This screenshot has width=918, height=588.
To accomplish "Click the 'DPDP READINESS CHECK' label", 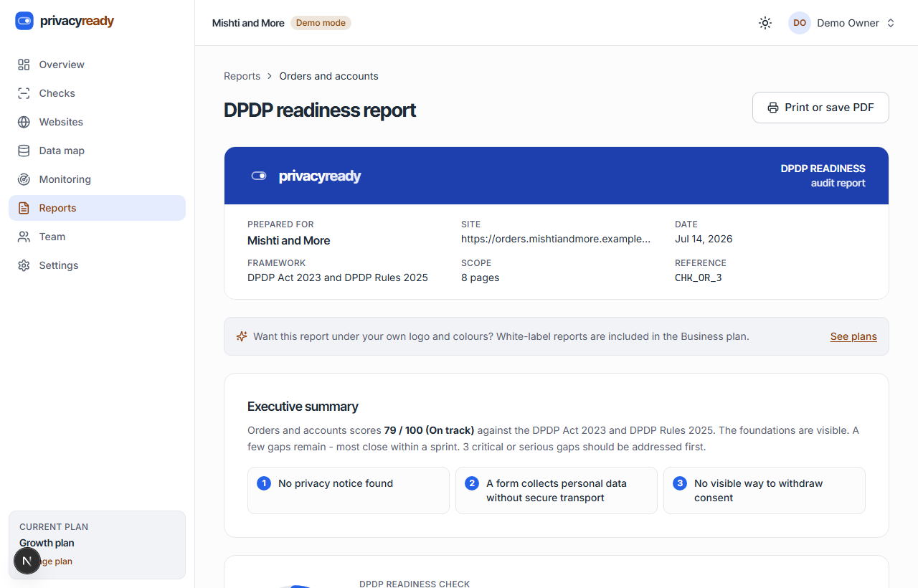I will (415, 584).
